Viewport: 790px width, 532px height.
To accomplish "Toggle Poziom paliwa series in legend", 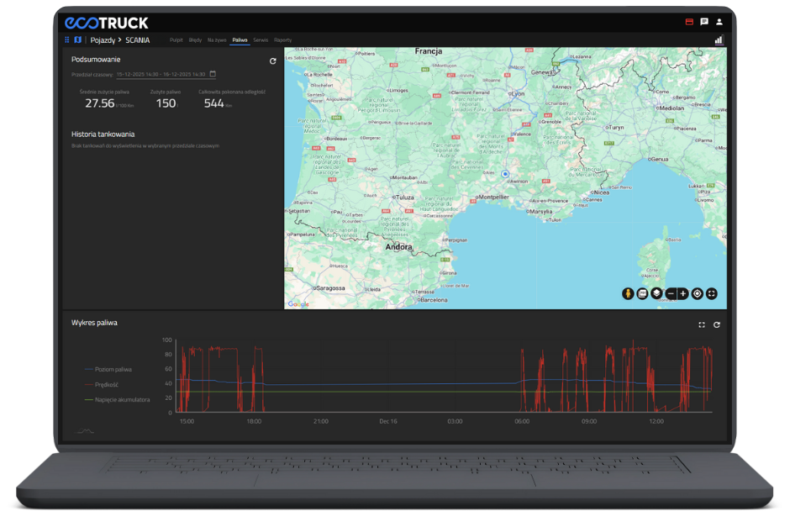I will tap(113, 369).
